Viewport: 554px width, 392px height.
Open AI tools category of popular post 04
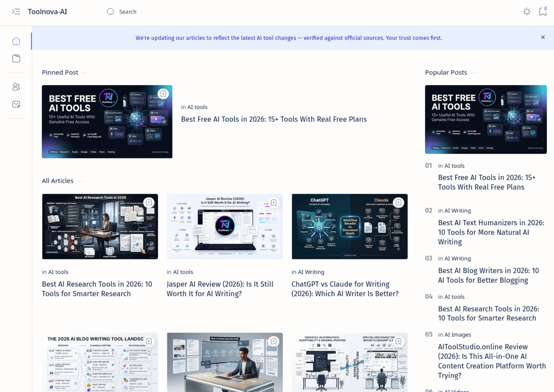[x=454, y=297]
